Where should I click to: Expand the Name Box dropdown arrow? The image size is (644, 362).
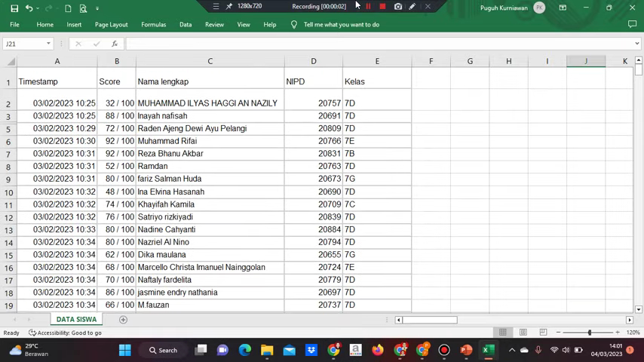tap(48, 44)
